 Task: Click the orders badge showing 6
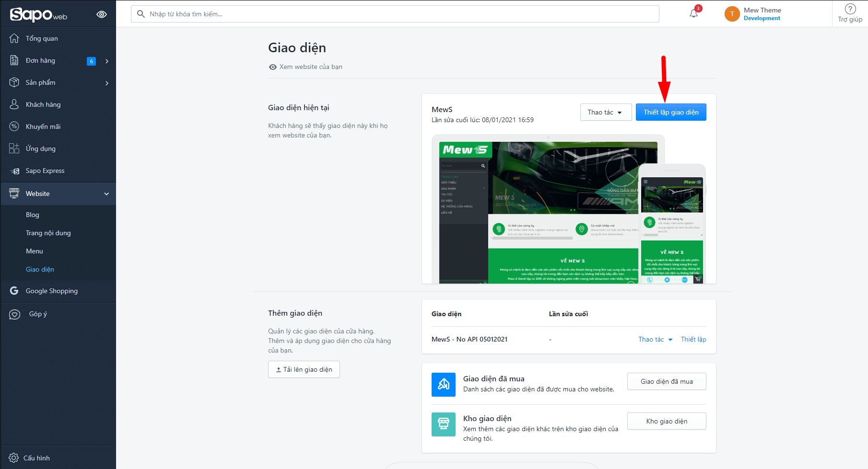coord(91,61)
